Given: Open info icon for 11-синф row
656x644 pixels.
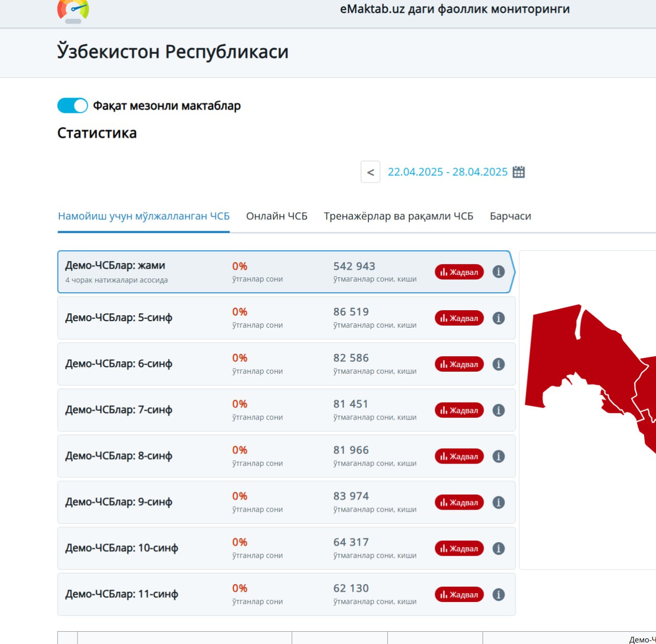Looking at the screenshot, I should pyautogui.click(x=499, y=595).
